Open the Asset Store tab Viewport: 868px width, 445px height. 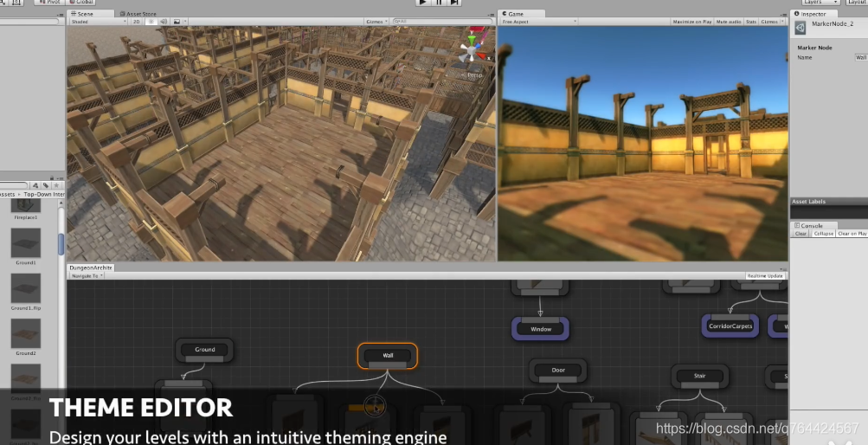tap(138, 14)
